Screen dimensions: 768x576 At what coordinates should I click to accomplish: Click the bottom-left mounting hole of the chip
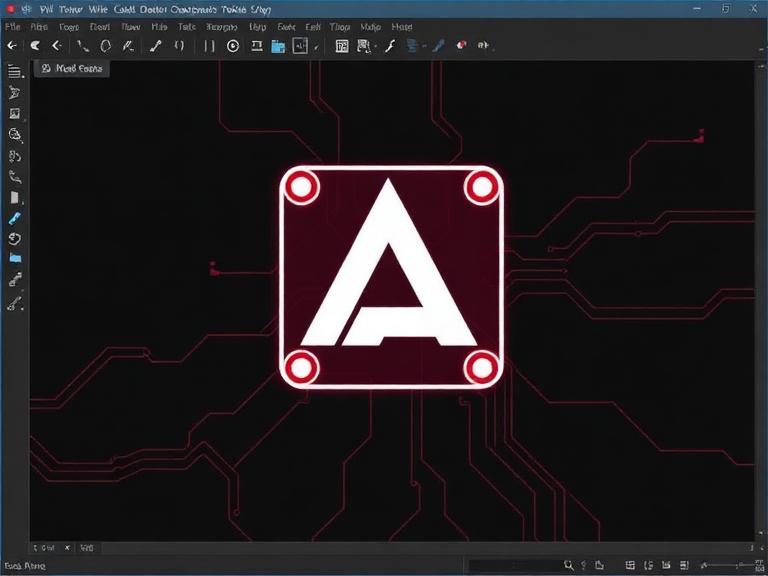pos(301,367)
